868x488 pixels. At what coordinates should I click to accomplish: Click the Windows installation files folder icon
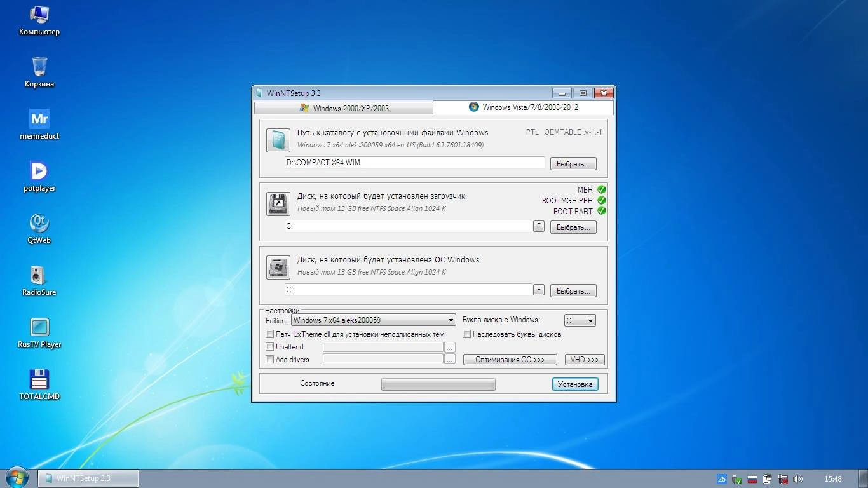coord(278,140)
